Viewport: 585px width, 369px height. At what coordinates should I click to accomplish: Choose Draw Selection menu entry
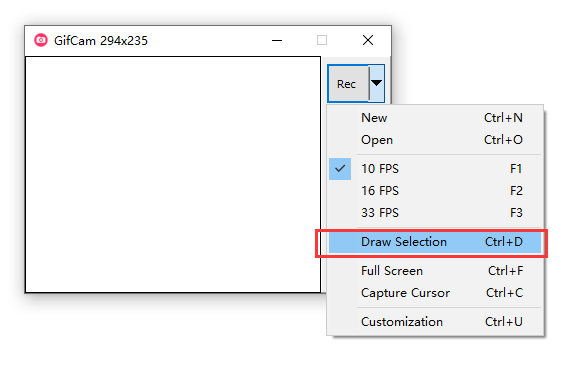(435, 242)
